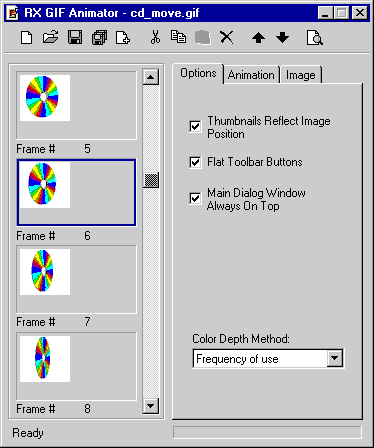This screenshot has height=448, width=374.
Task: Preview animation with magnifier page icon
Action: [314, 38]
